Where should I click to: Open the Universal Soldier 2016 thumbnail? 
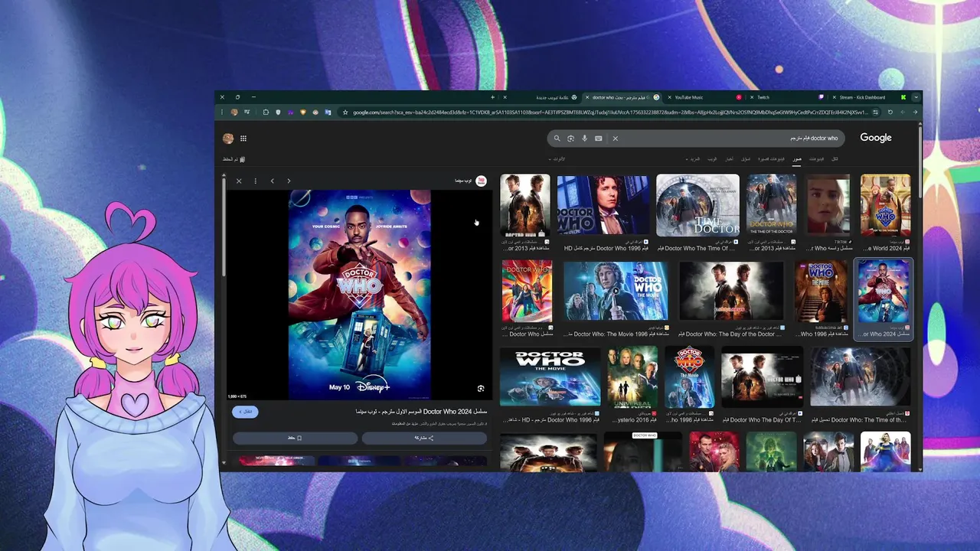[632, 377]
